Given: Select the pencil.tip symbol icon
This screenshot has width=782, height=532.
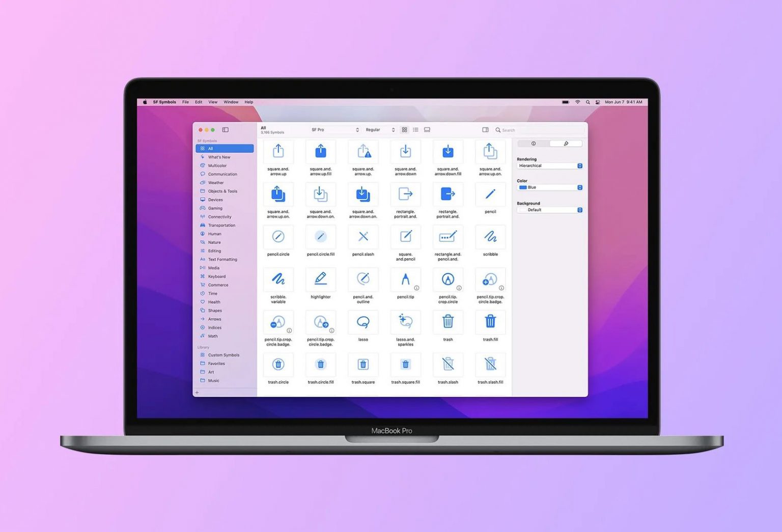Looking at the screenshot, I should click(x=405, y=279).
